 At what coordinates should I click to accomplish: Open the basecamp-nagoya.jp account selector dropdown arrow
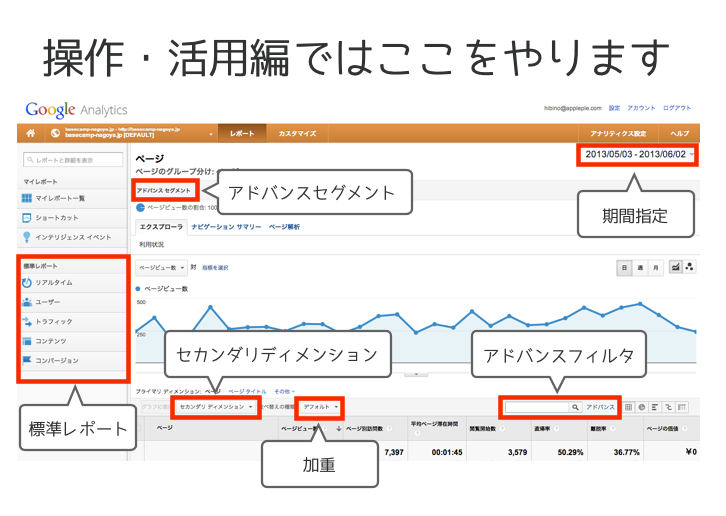[211, 134]
